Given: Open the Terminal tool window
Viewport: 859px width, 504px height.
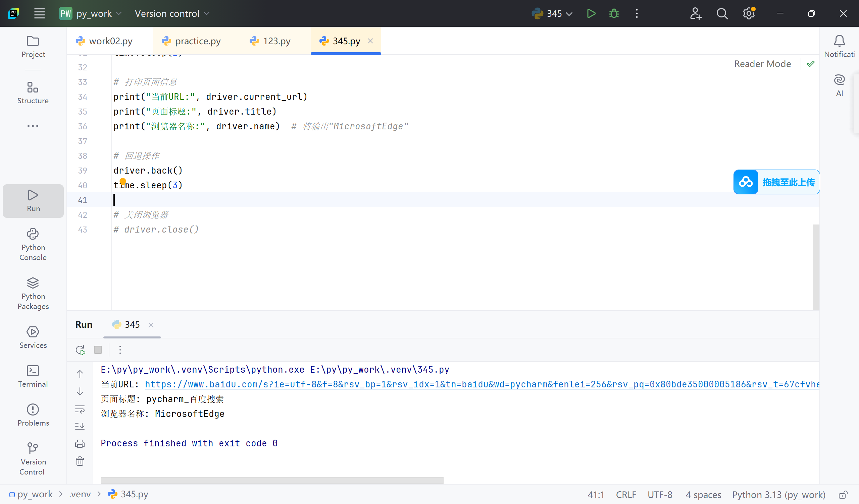Looking at the screenshot, I should (33, 376).
